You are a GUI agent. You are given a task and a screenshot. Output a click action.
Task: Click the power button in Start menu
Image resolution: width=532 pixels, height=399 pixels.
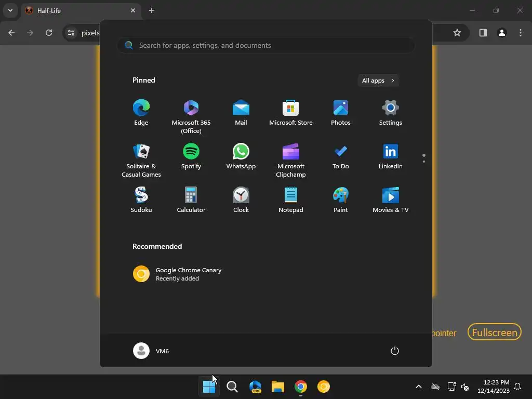395,351
